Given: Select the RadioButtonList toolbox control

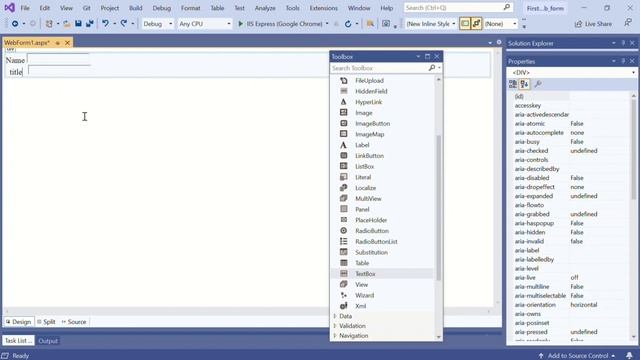Looking at the screenshot, I should pos(376,242).
